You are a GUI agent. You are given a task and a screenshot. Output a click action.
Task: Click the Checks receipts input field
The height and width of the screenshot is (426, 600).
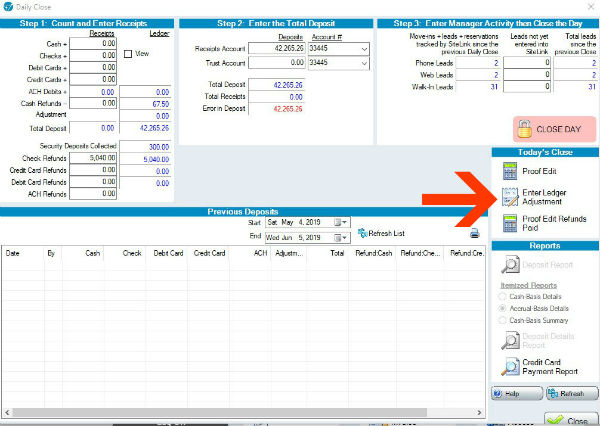tap(93, 55)
